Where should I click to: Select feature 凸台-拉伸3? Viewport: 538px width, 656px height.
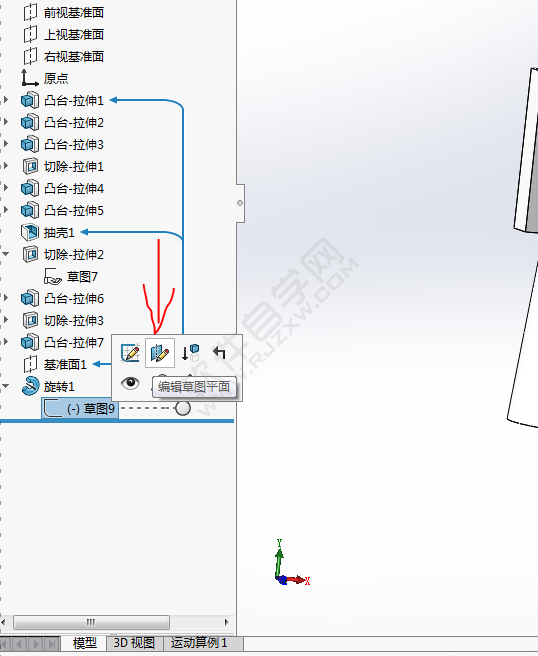pos(74,145)
